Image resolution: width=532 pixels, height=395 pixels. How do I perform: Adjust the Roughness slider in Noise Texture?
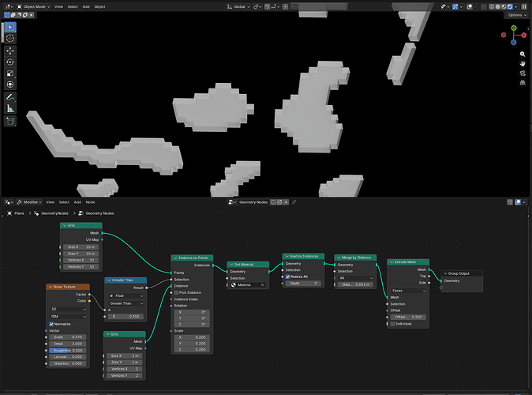pyautogui.click(x=68, y=350)
